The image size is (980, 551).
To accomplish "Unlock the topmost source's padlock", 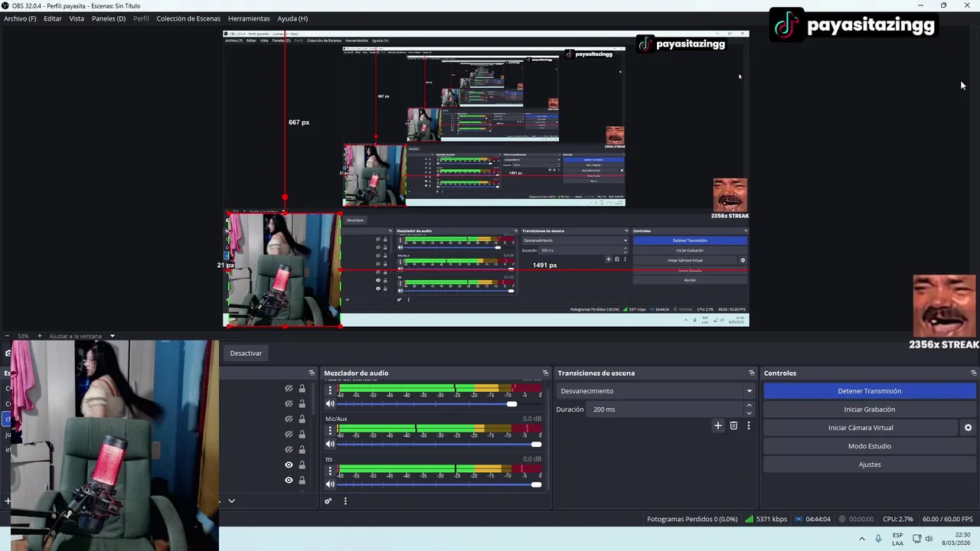I will click(x=302, y=389).
